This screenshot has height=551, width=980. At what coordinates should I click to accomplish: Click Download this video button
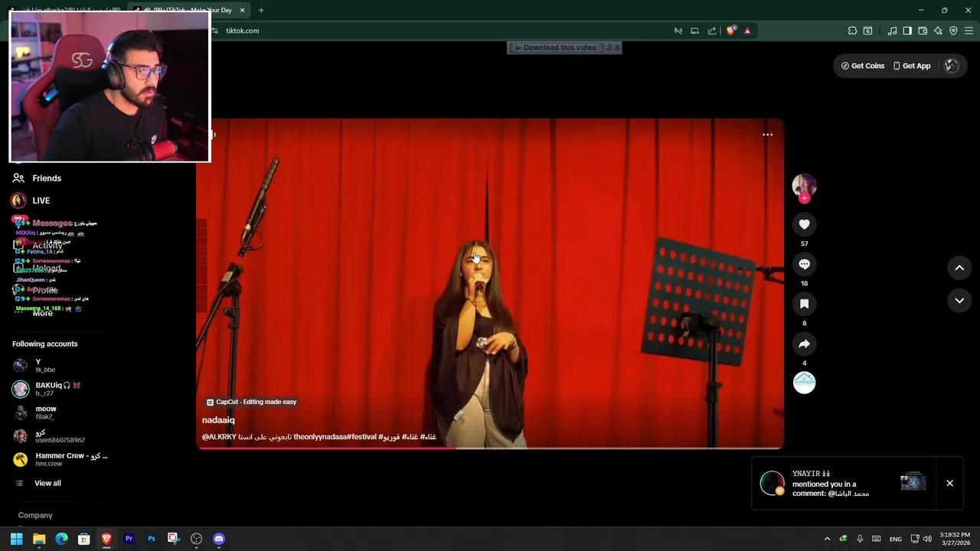point(555,47)
